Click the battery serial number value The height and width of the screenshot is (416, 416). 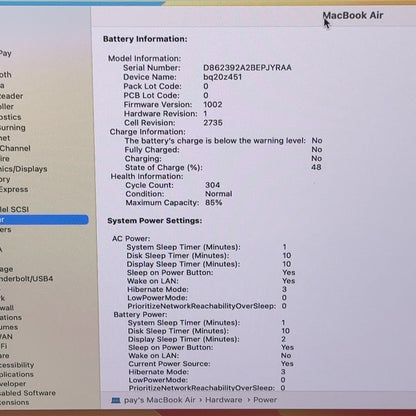pyautogui.click(x=247, y=68)
